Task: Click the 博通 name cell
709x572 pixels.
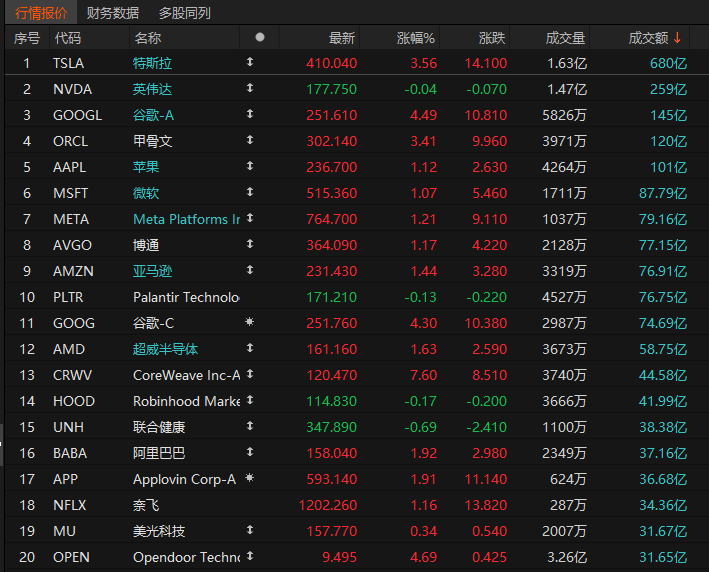Action: (146, 245)
